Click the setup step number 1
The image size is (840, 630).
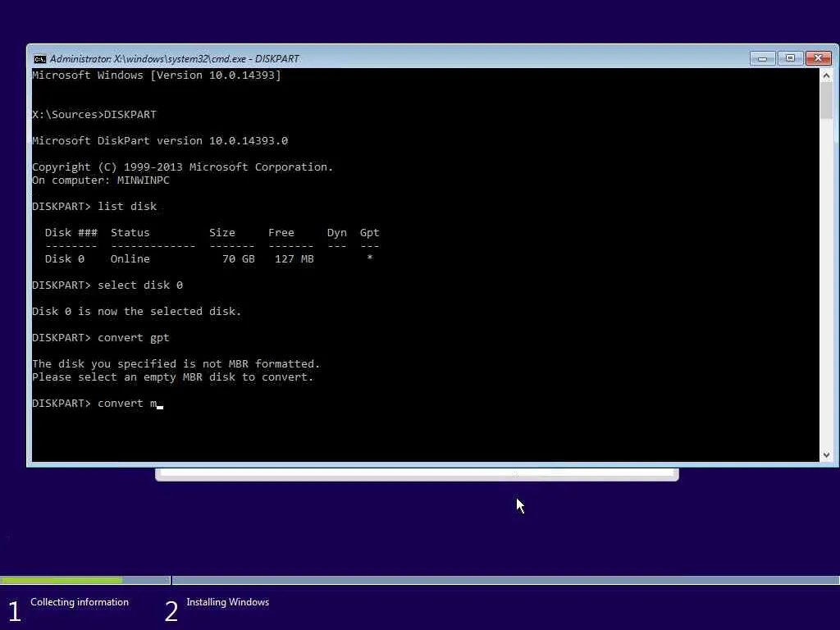[x=15, y=611]
